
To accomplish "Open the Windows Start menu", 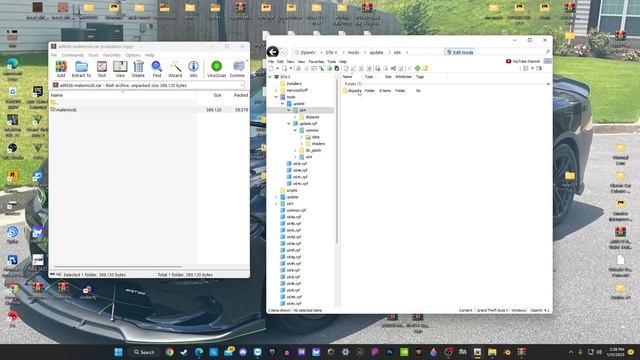I will coord(118,352).
